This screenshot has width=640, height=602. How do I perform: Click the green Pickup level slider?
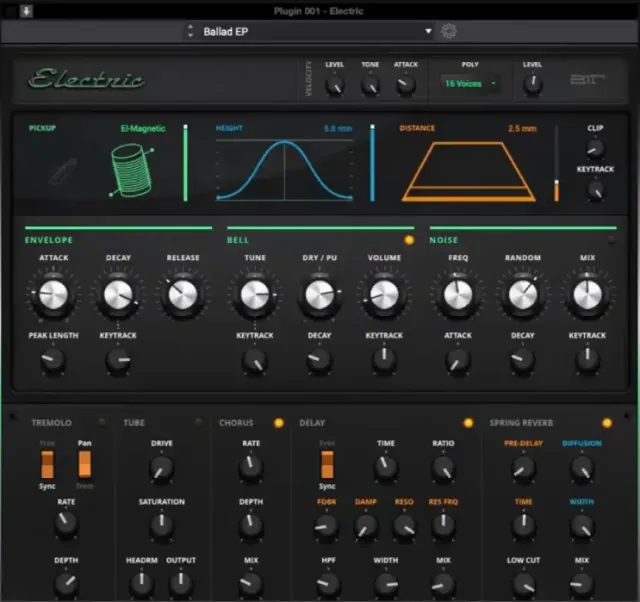[186, 163]
